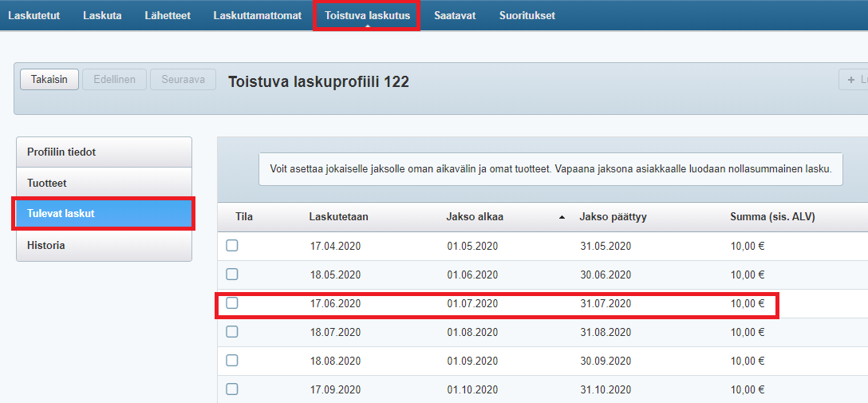
Task: Sort by the Jakso alkaa column arrow
Action: coord(562,217)
